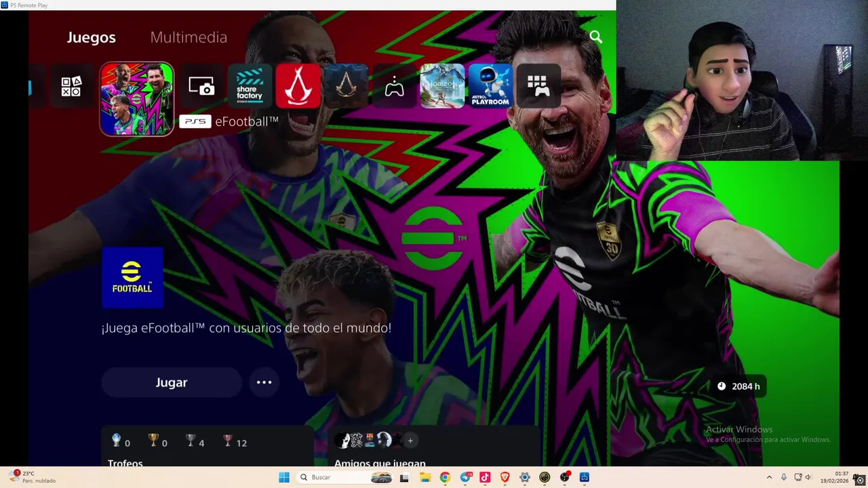Click the bronze trophy count 12
The width and height of the screenshot is (868, 488).
241,443
